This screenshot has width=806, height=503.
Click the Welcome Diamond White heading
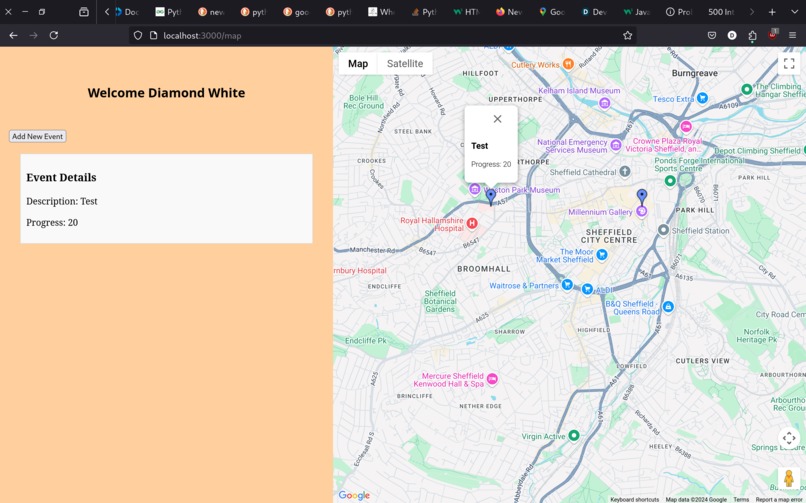click(x=166, y=93)
